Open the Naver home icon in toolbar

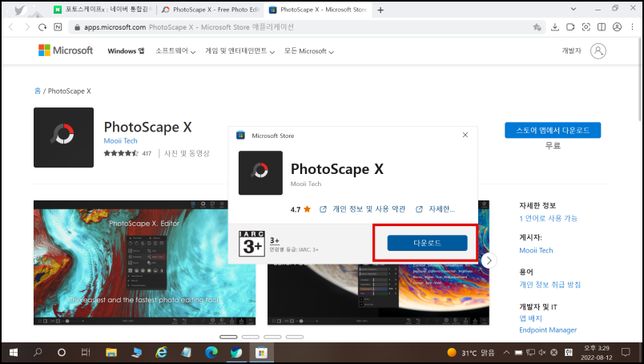point(58,27)
